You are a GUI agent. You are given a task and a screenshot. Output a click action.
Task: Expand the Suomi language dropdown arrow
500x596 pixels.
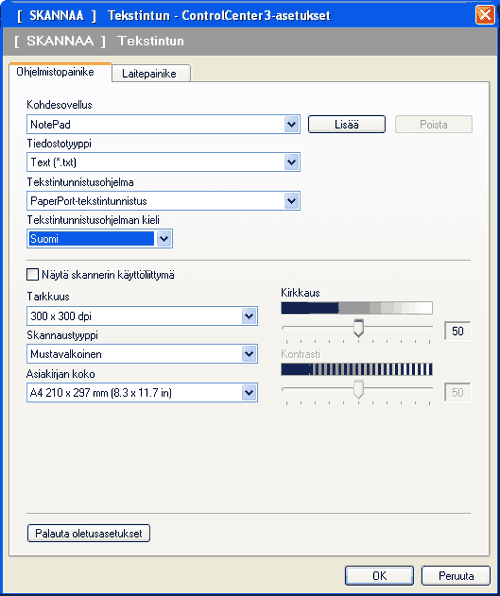click(164, 239)
